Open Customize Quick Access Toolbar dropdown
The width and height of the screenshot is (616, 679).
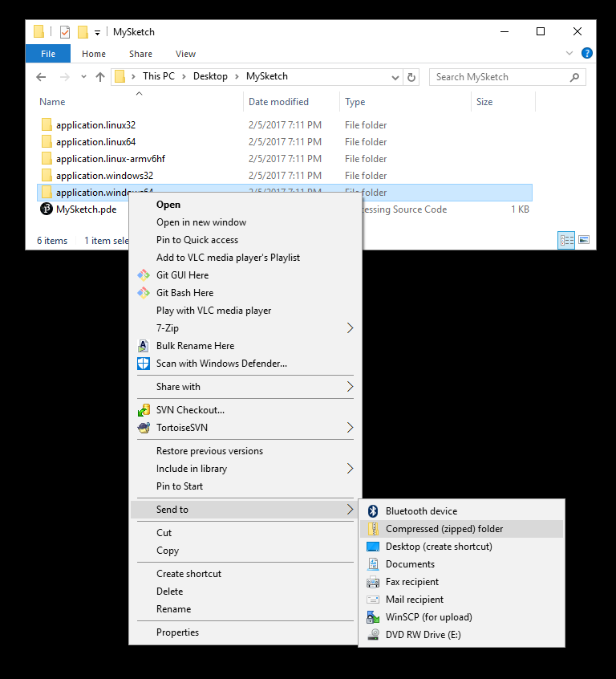(97, 32)
